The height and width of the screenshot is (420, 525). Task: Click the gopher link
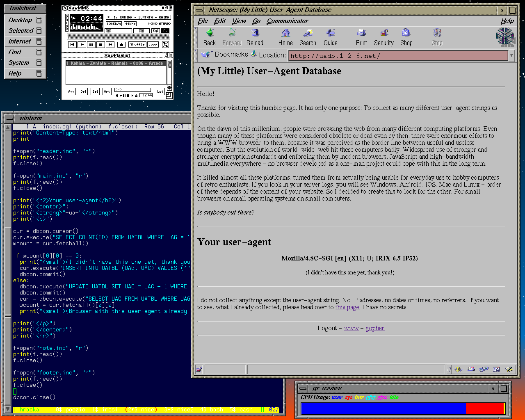click(x=374, y=328)
